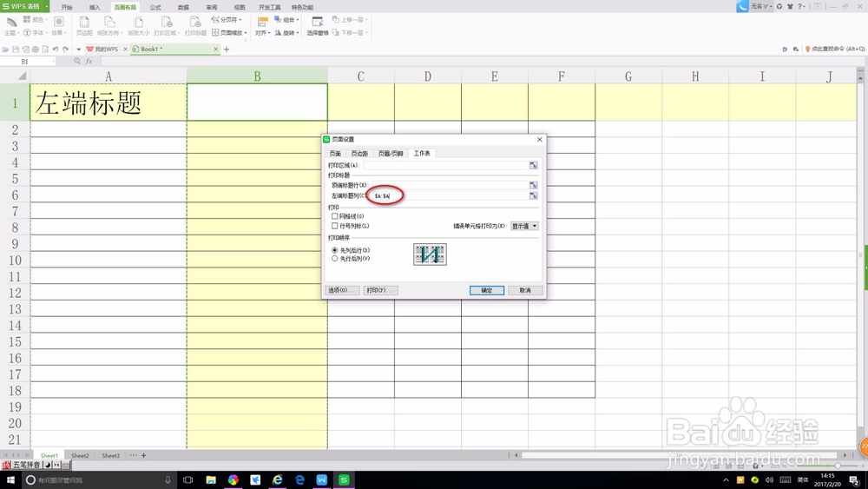Open File Explorer from taskbar

[211, 480]
